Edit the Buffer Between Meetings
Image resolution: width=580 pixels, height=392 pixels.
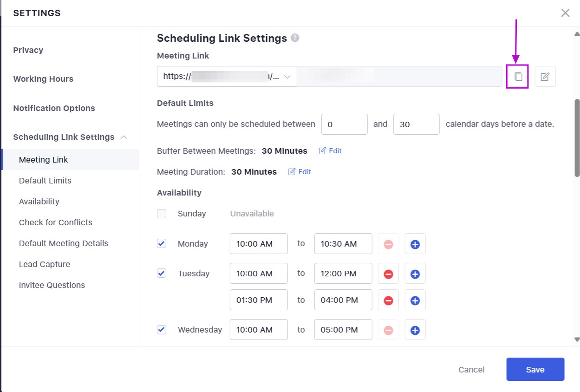coord(330,151)
